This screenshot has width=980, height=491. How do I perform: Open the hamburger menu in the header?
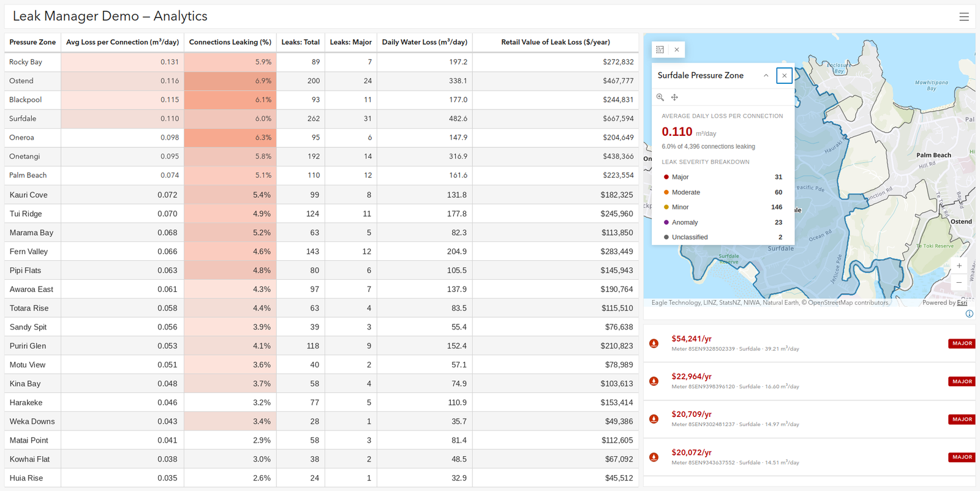click(963, 17)
